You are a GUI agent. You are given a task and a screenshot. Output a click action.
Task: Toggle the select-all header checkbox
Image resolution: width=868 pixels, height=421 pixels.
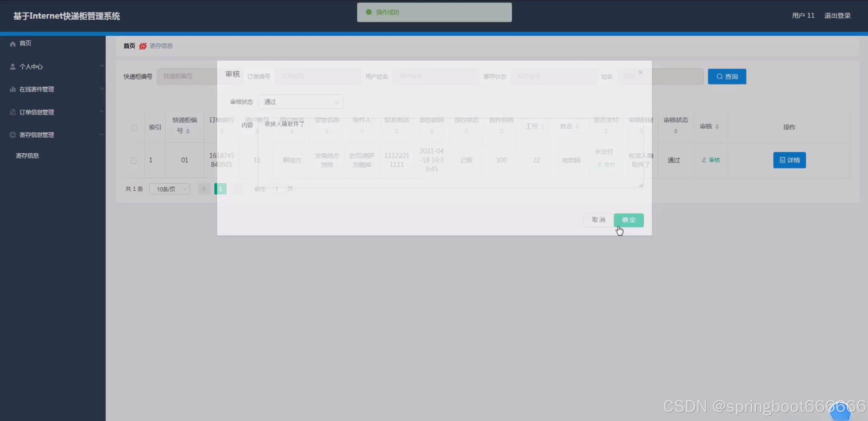(134, 127)
